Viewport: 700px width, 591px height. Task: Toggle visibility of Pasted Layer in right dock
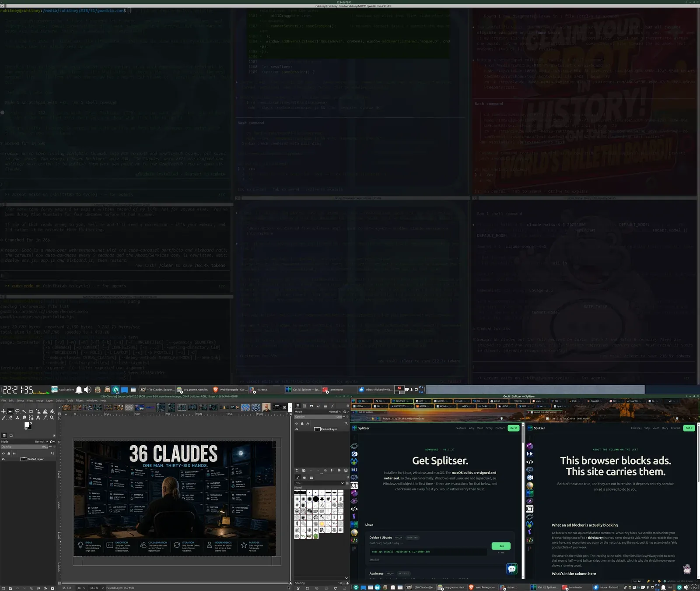coord(297,429)
